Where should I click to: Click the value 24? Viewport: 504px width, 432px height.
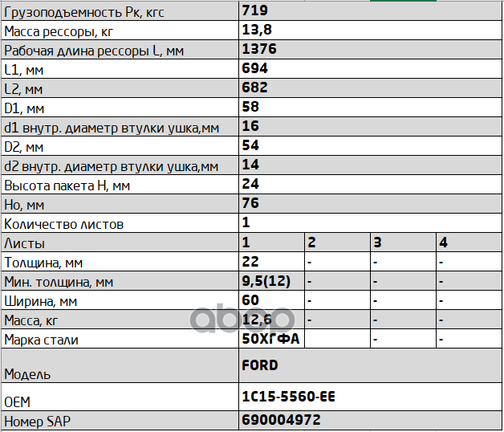tap(250, 184)
